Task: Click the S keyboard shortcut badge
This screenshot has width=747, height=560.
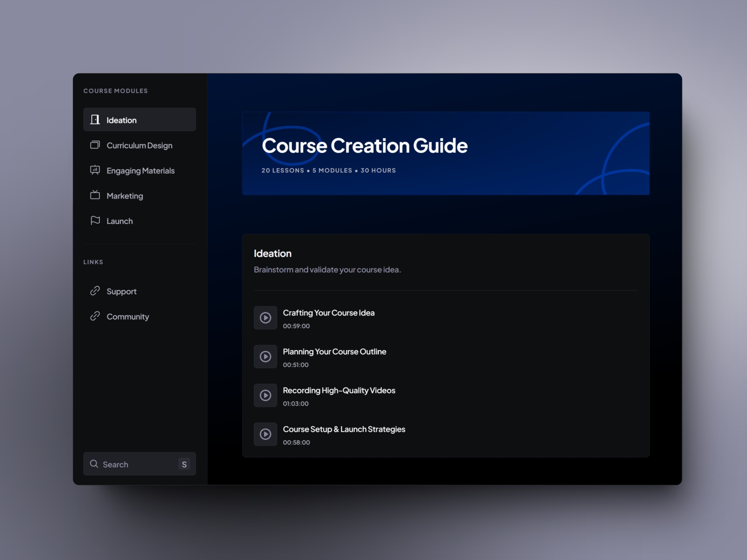Action: coord(184,464)
